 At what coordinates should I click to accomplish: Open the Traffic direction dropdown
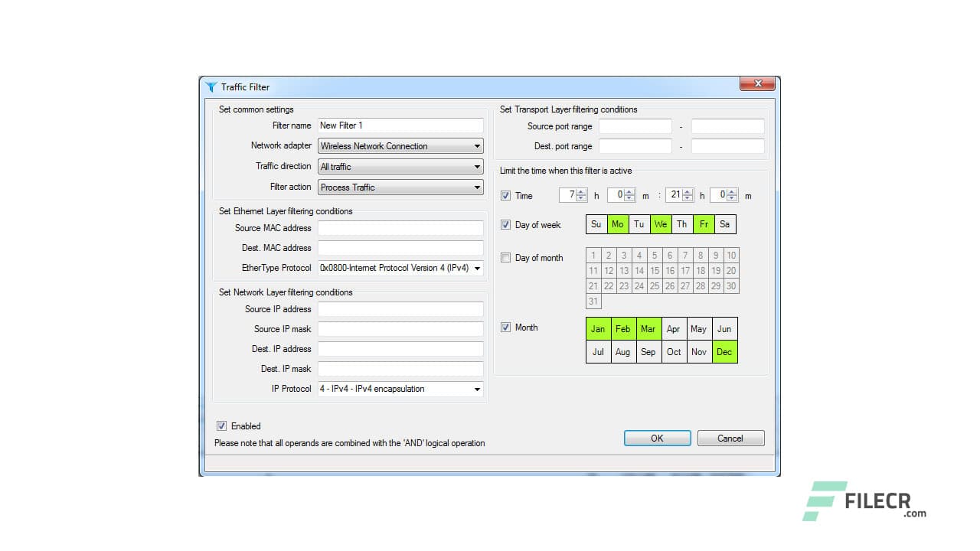(476, 166)
